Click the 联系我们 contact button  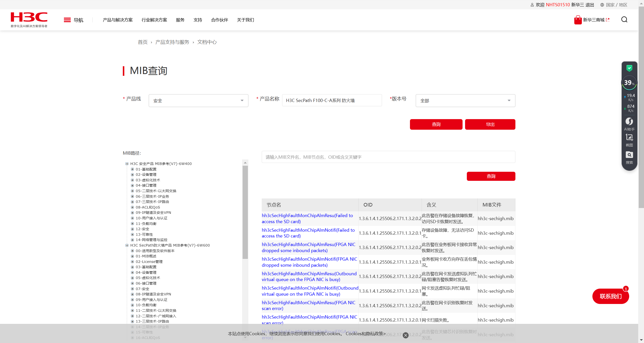click(610, 296)
